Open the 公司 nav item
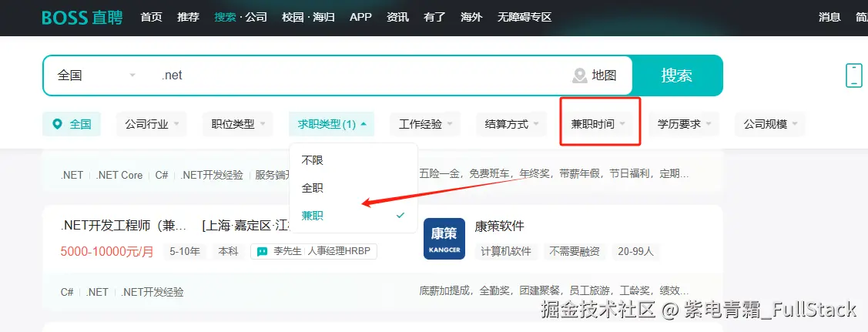 256,17
